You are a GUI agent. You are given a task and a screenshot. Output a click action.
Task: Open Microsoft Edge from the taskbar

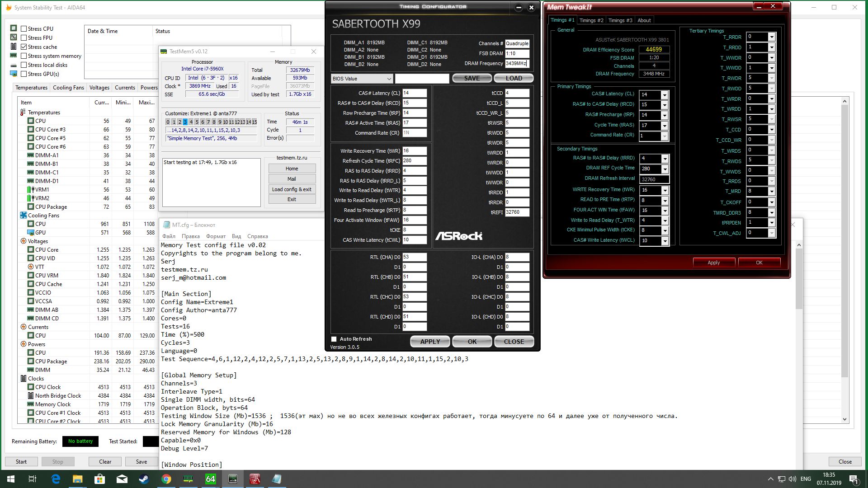tap(56, 479)
